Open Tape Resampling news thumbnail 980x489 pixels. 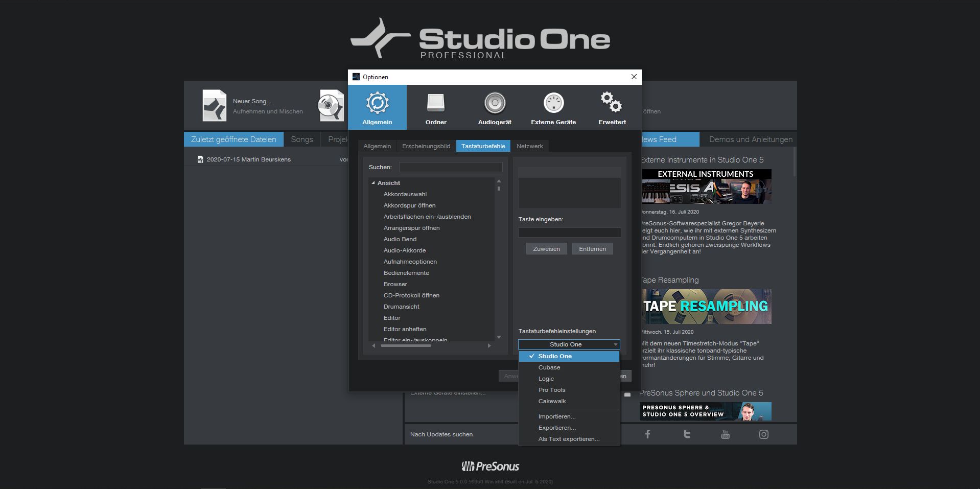[706, 307]
